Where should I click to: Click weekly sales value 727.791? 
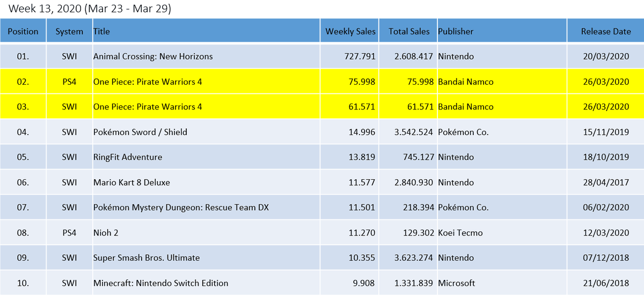tap(360, 56)
